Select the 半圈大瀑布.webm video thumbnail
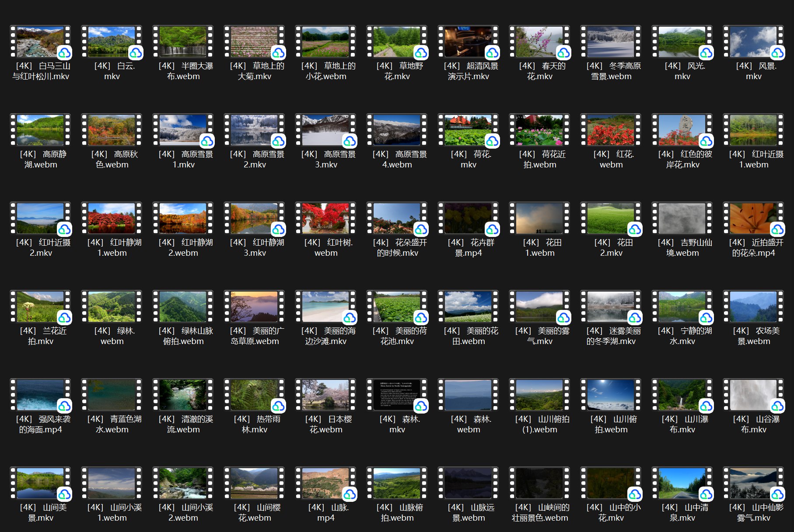 coord(183,42)
